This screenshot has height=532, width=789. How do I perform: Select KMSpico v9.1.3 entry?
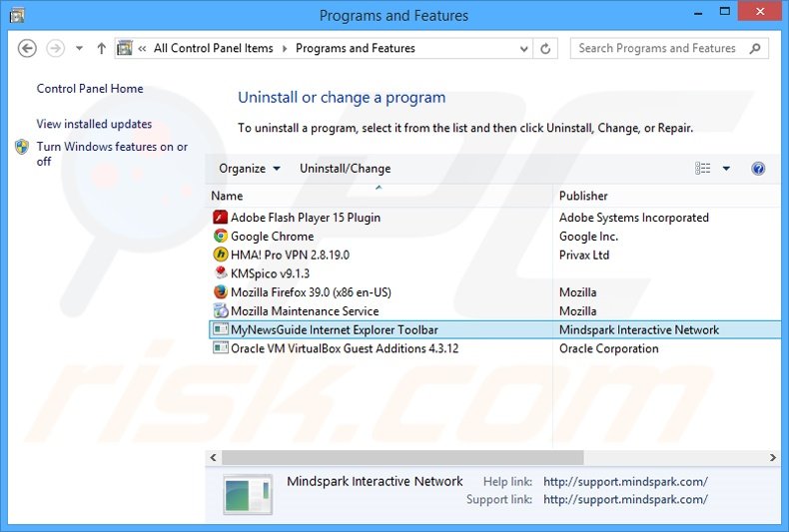(x=271, y=273)
